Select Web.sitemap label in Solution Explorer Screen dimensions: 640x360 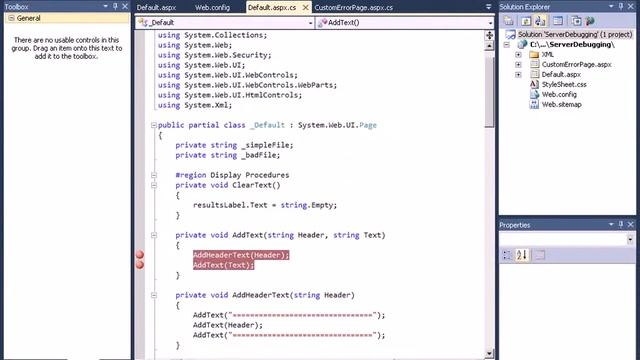click(x=562, y=104)
